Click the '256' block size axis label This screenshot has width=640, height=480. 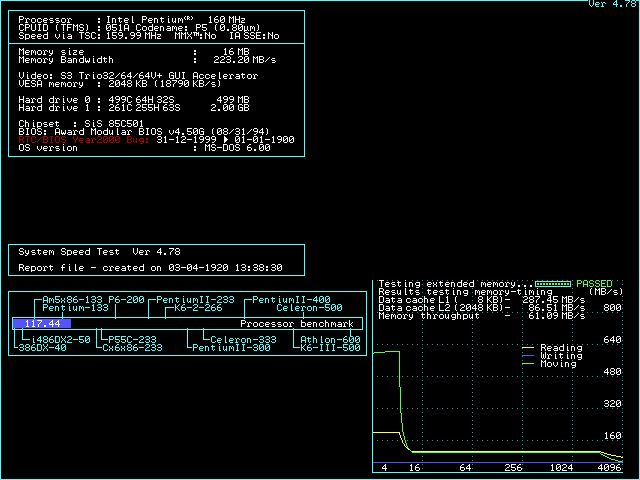pos(513,468)
